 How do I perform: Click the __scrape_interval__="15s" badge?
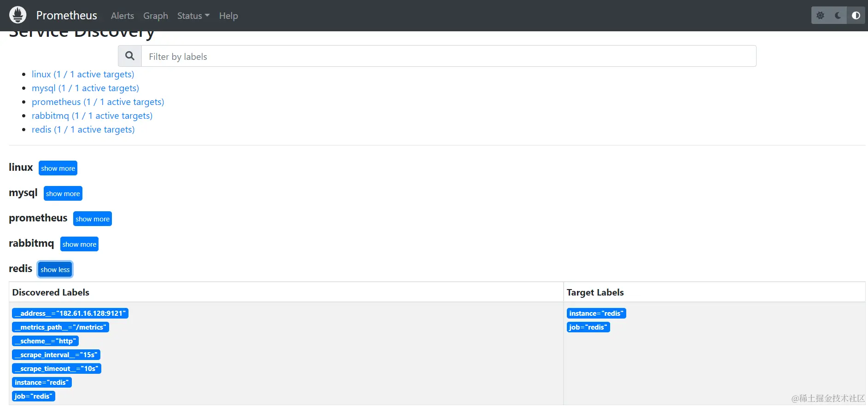point(56,355)
